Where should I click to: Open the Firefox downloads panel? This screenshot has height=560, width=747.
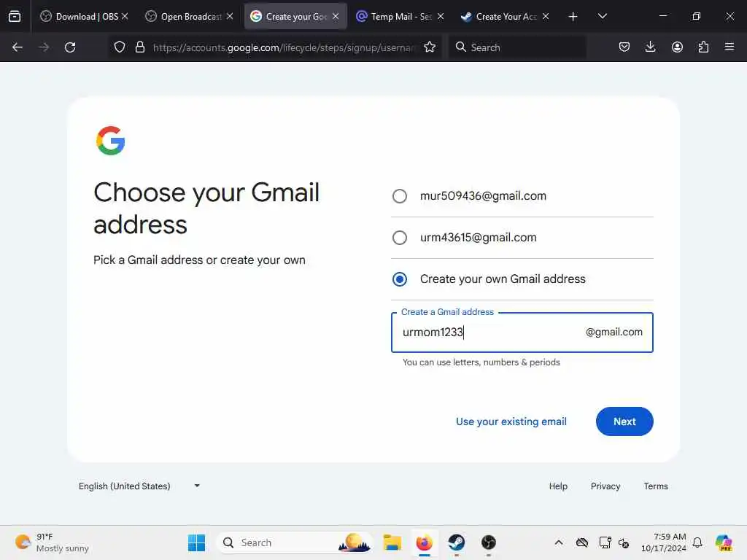click(650, 47)
